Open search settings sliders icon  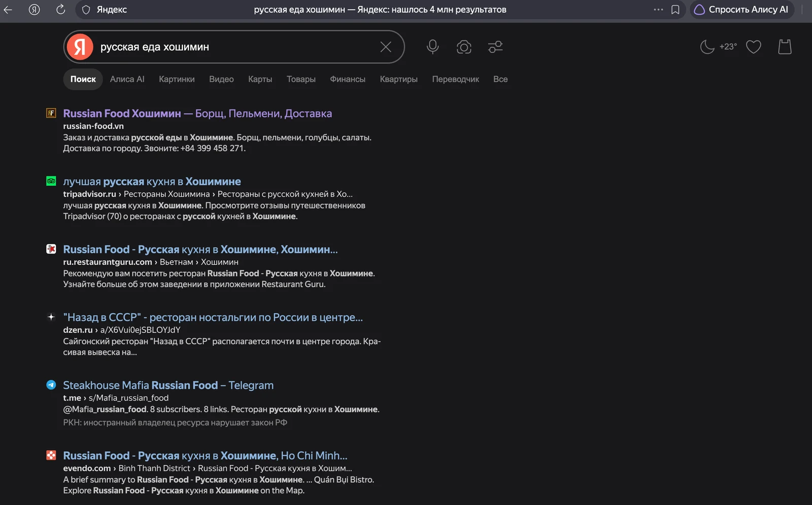495,47
